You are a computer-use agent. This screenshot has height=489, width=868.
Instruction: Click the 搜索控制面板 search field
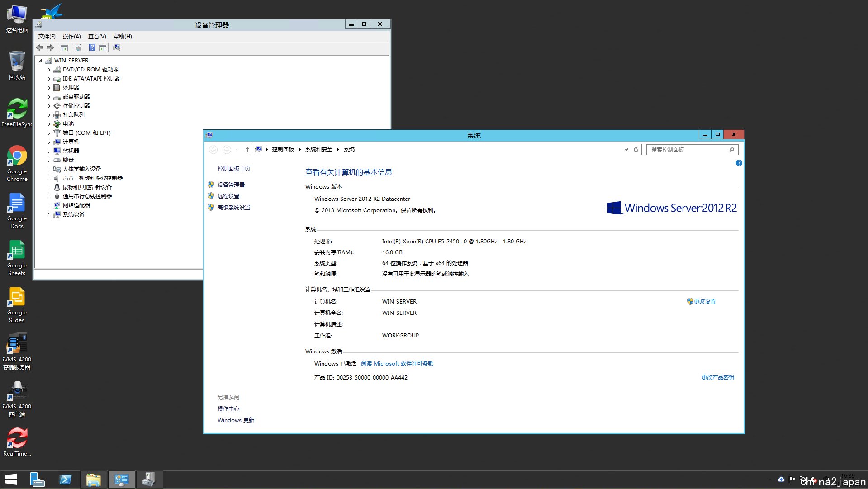[x=692, y=150]
